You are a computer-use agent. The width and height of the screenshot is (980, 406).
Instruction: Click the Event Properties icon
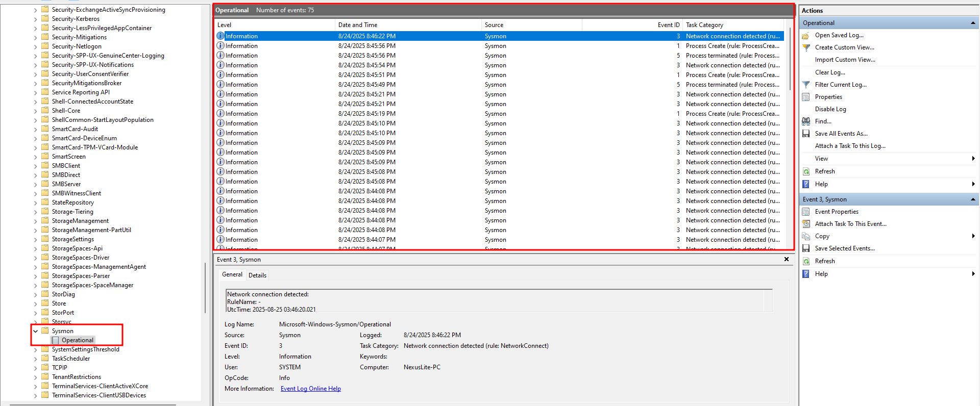coord(806,212)
